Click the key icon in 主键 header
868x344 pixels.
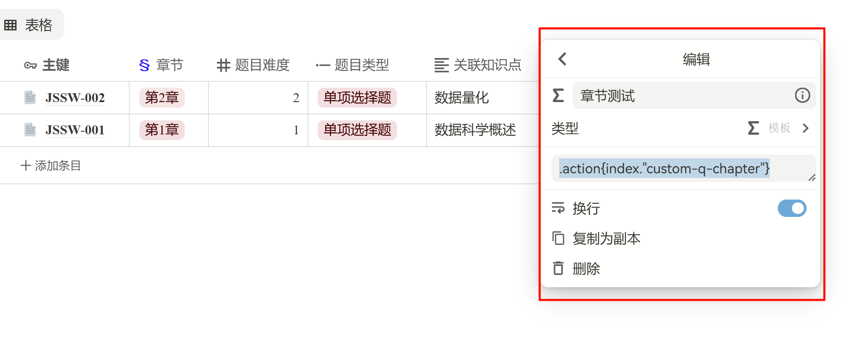(31, 65)
